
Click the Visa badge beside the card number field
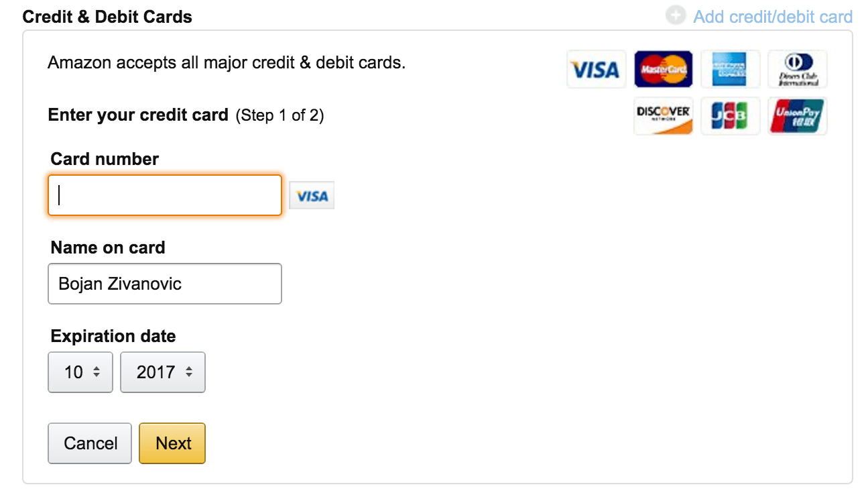click(x=311, y=194)
